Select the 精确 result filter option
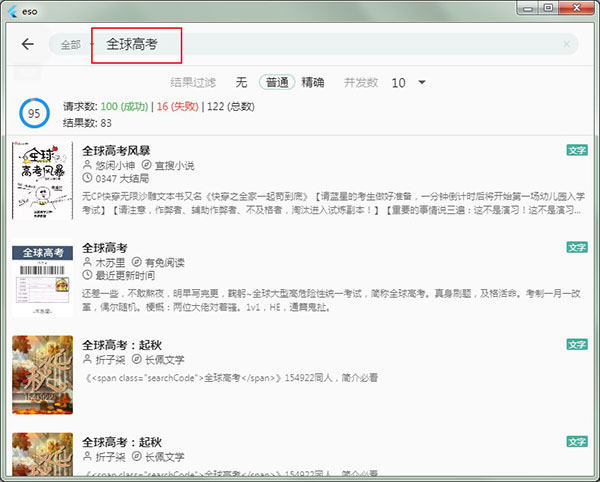The height and width of the screenshot is (482, 600). pyautogui.click(x=313, y=82)
